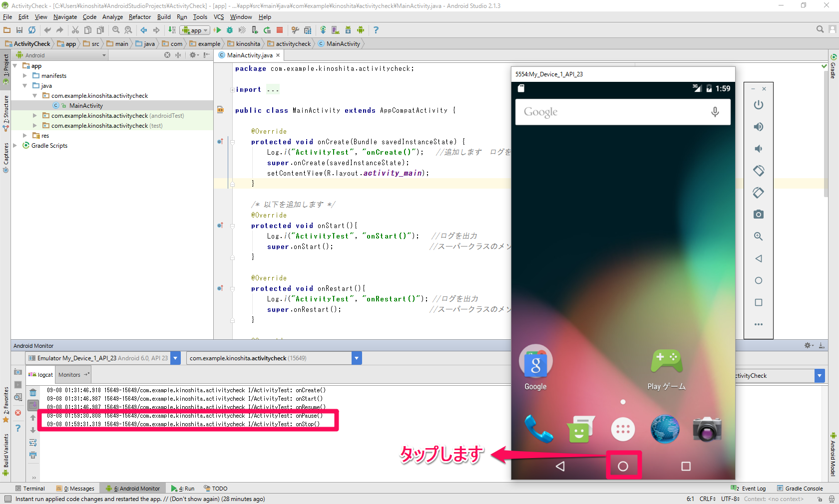839x504 pixels.
Task: Click the Save All toolbar icon
Action: [19, 30]
